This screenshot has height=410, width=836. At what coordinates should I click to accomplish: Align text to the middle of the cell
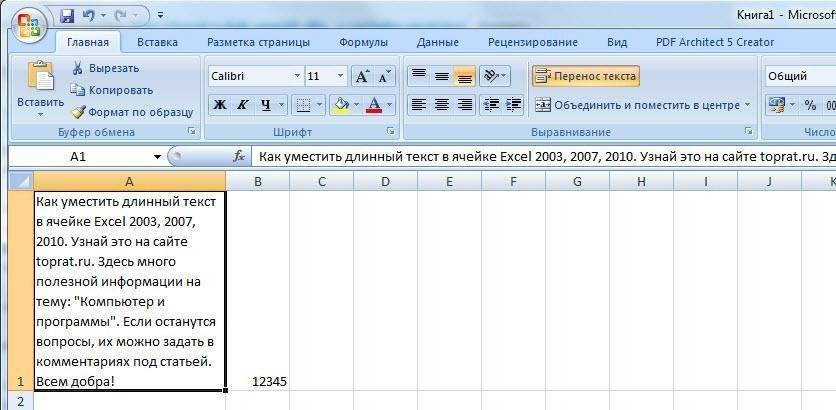coord(441,76)
